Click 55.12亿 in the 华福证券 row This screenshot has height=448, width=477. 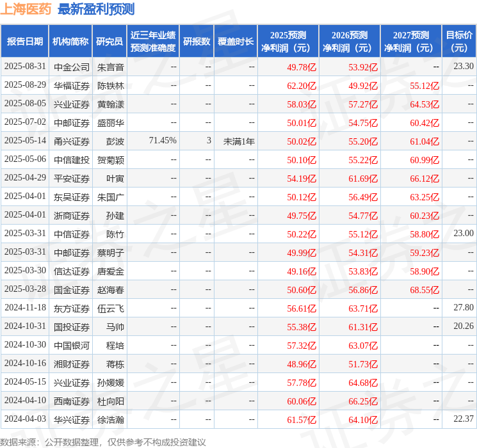click(424, 86)
